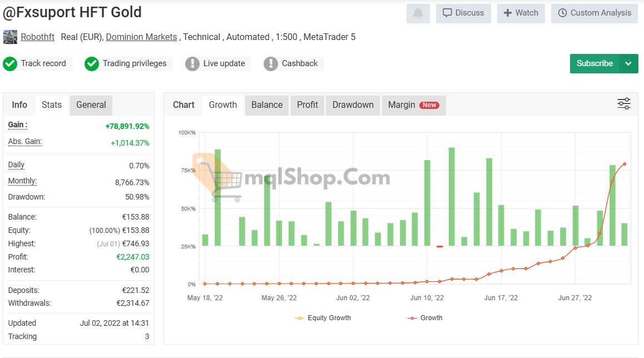Click the Cashback exclamation icon
Image resolution: width=644 pixels, height=358 pixels.
point(271,64)
